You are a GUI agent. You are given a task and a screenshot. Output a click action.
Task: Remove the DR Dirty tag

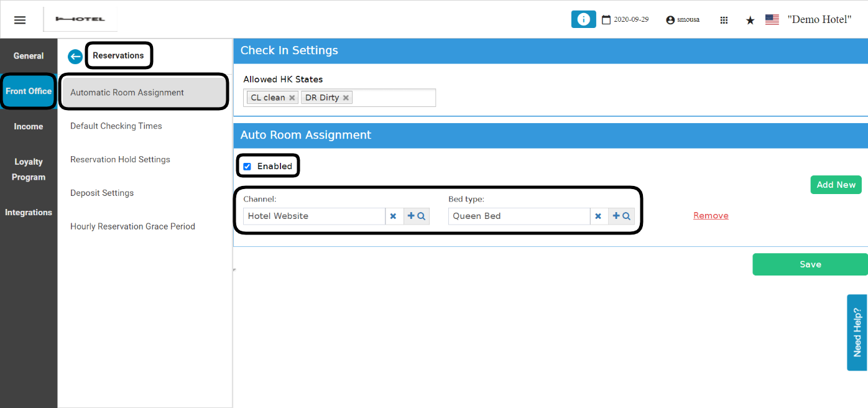pyautogui.click(x=346, y=98)
